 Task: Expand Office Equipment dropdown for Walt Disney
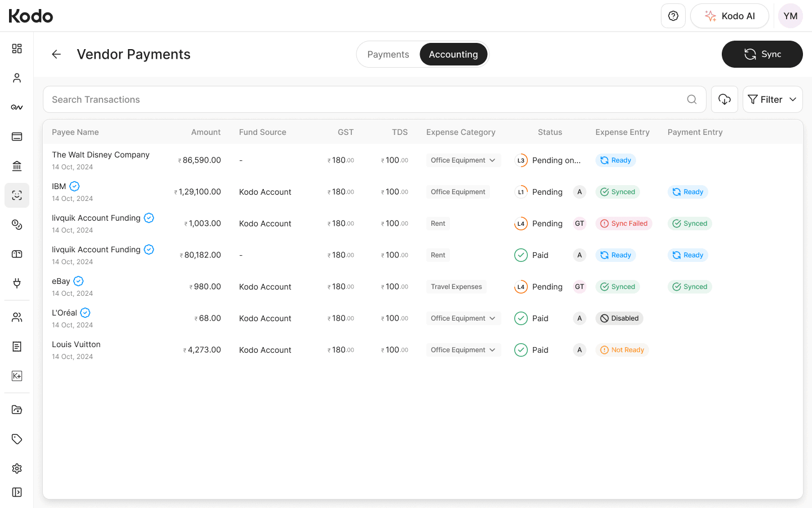[x=463, y=160]
